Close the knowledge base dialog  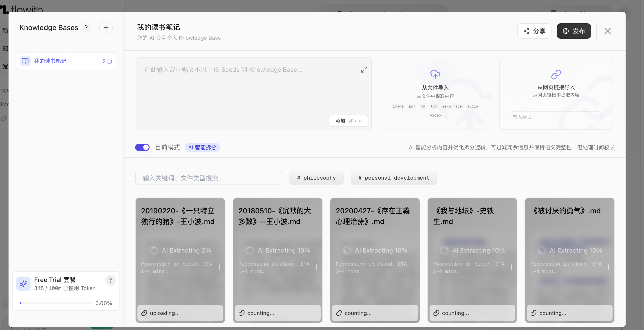click(607, 31)
